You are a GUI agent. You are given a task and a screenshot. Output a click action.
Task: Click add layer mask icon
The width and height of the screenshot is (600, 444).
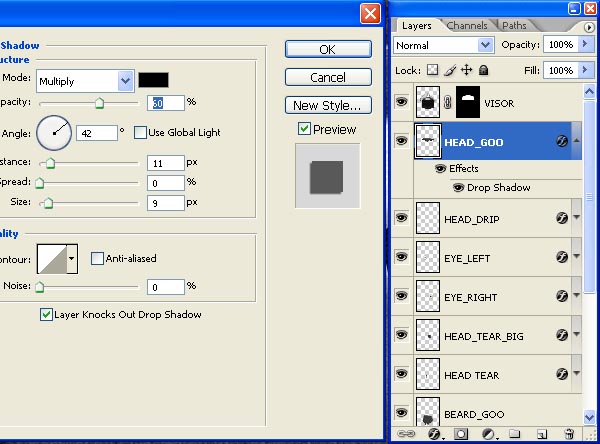click(x=461, y=434)
